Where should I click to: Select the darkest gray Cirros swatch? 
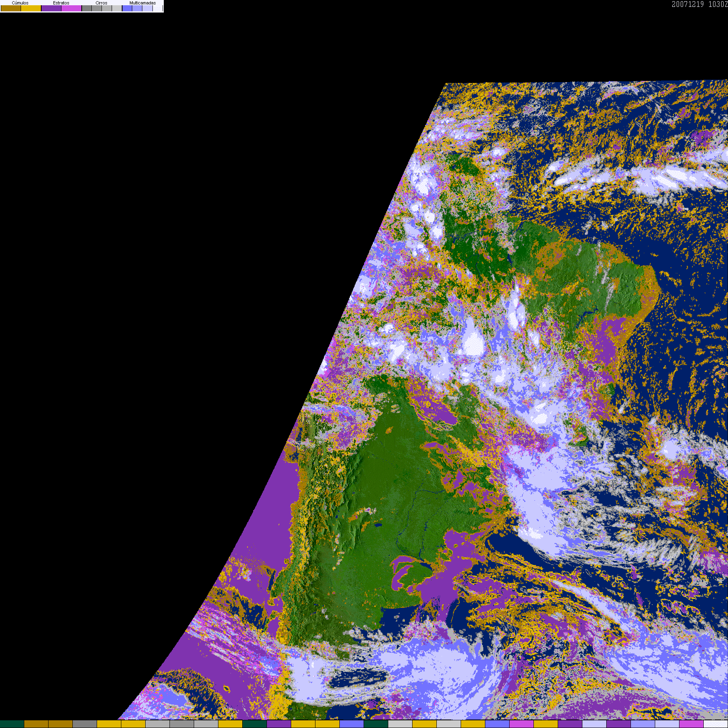[x=87, y=8]
